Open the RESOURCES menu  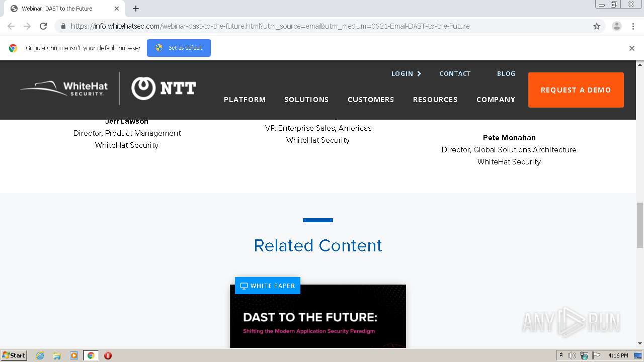(x=435, y=100)
